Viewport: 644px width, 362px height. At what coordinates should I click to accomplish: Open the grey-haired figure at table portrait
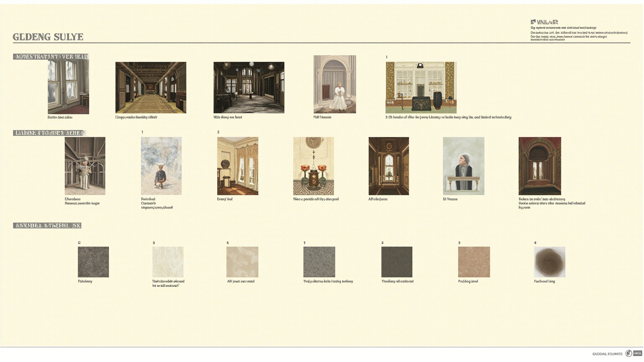(x=464, y=166)
